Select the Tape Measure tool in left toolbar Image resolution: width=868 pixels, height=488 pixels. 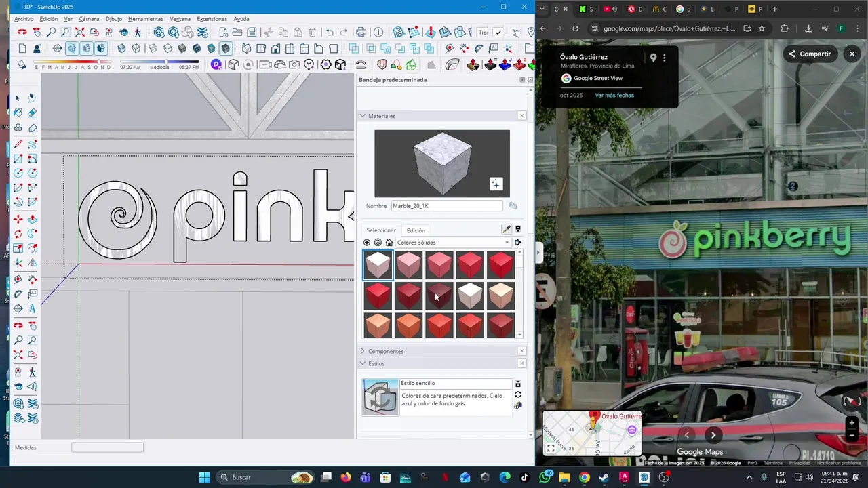(x=18, y=279)
